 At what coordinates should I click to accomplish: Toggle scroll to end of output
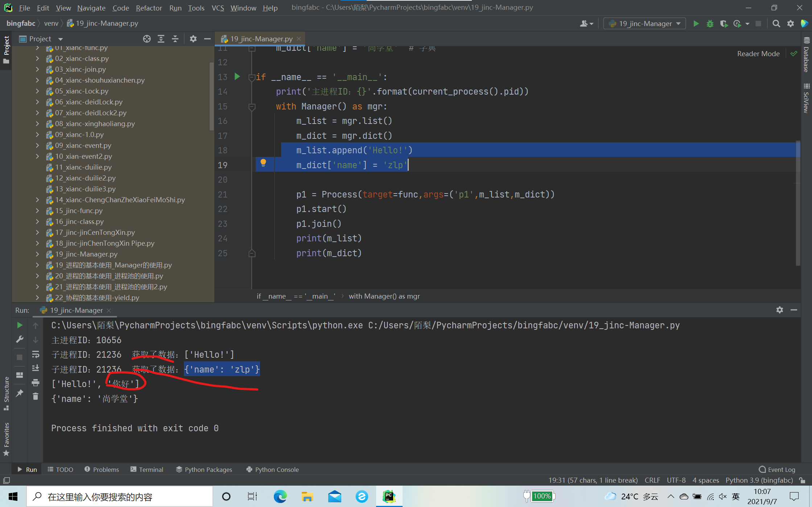point(36,368)
